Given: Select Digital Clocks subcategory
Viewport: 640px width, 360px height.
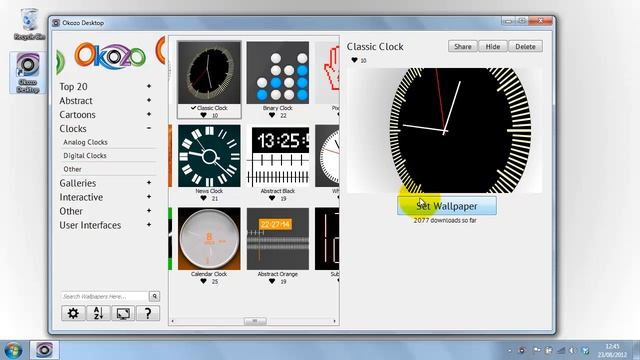Looking at the screenshot, I should 85,156.
